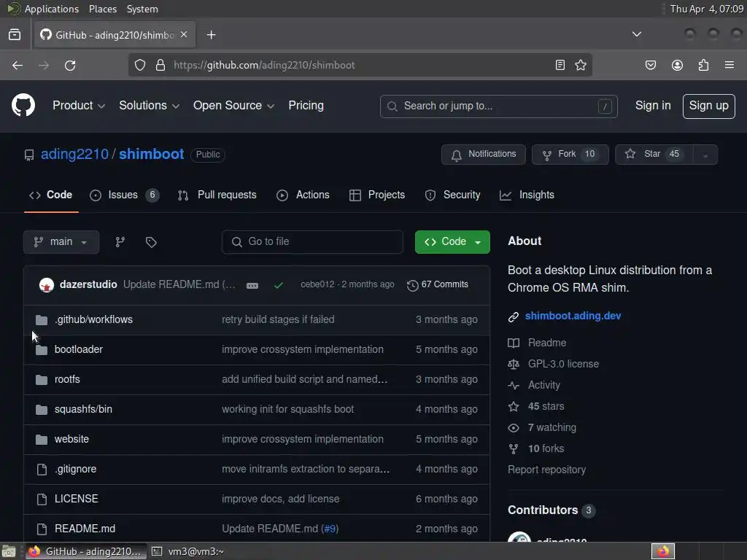Image resolution: width=747 pixels, height=560 pixels.
Task: Open the Pull requests tab
Action: (x=217, y=195)
